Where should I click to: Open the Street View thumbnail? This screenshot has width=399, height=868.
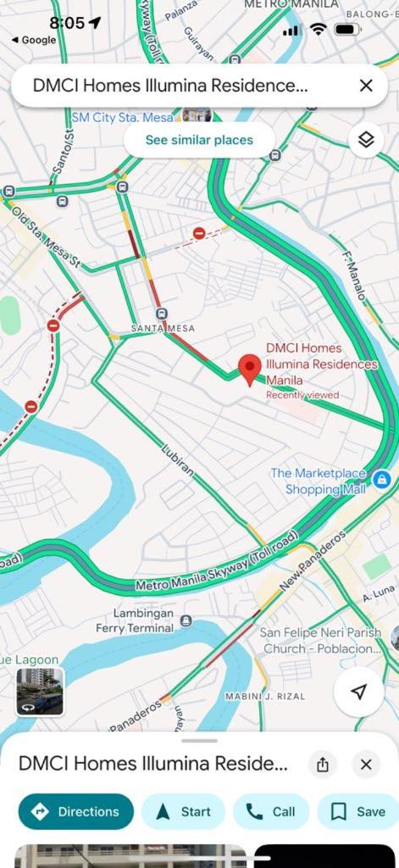click(x=40, y=692)
